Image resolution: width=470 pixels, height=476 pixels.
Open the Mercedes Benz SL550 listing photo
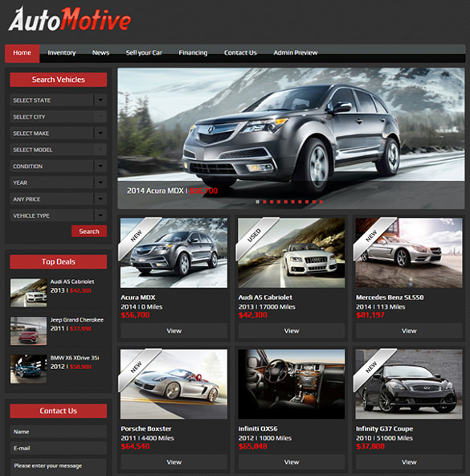click(x=409, y=252)
